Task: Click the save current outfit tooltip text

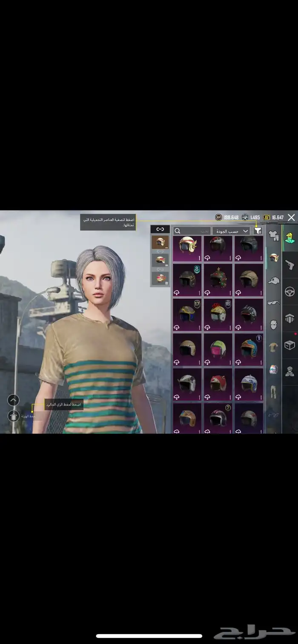Action: pyautogui.click(x=64, y=404)
